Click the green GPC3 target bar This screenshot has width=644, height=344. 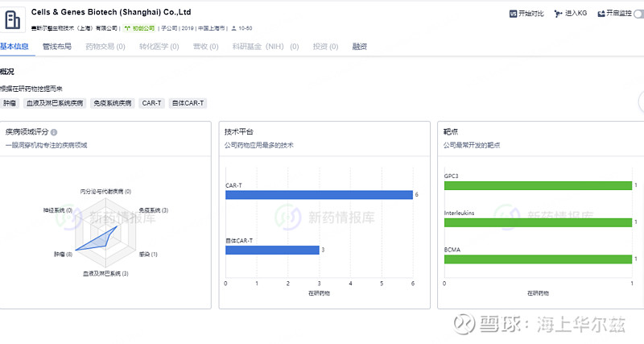click(x=538, y=186)
